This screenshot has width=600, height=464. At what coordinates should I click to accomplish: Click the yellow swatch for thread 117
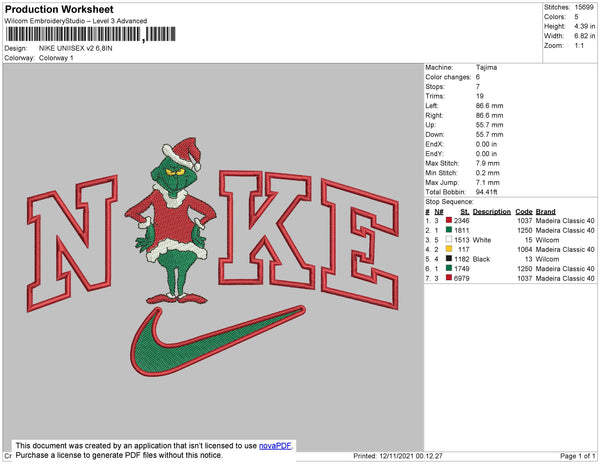tap(448, 249)
